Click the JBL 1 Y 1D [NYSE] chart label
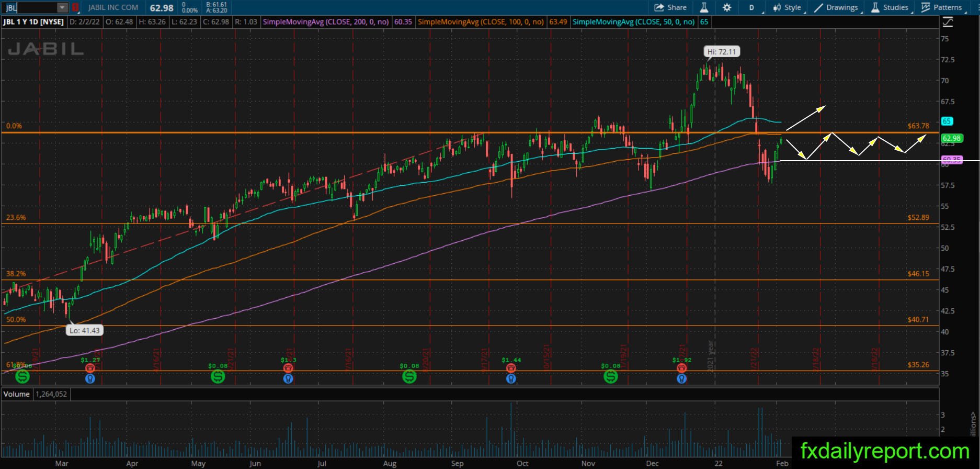This screenshot has height=469, width=980. (x=34, y=22)
